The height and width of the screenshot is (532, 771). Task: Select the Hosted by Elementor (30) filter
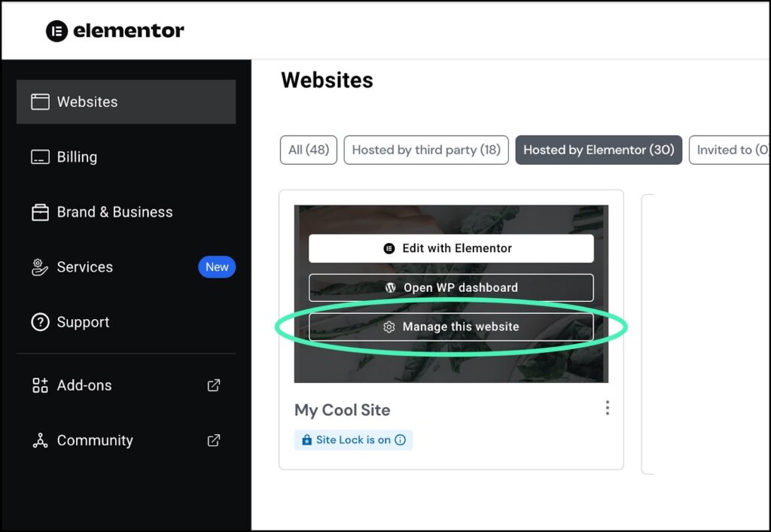[599, 150]
